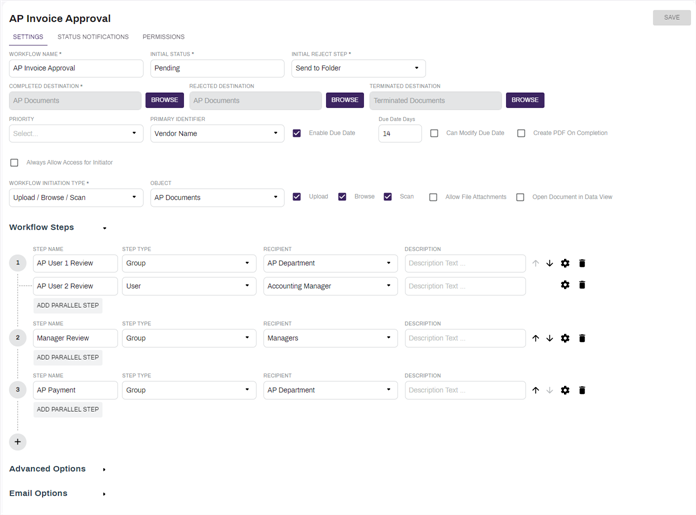
Task: Edit step name AP Payment
Action: click(x=75, y=390)
